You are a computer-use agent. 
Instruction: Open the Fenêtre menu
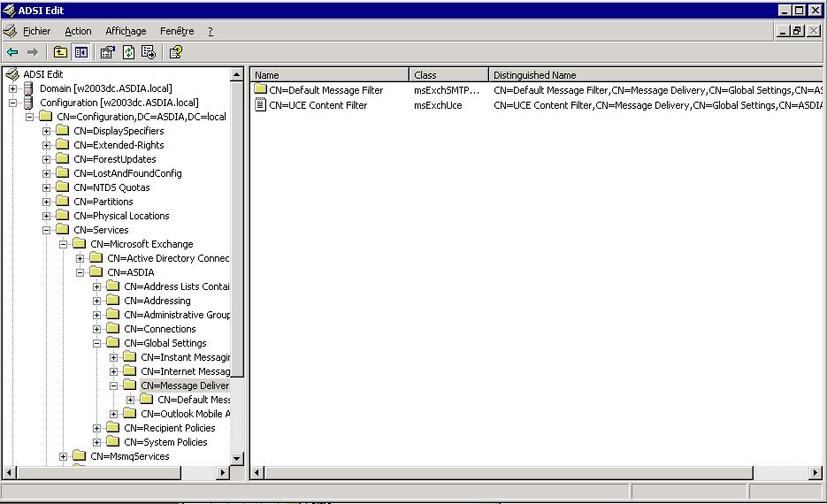[x=177, y=31]
